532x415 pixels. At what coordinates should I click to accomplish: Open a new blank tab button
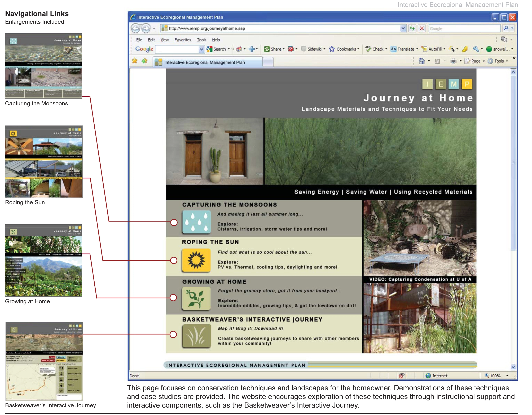pyautogui.click(x=268, y=62)
